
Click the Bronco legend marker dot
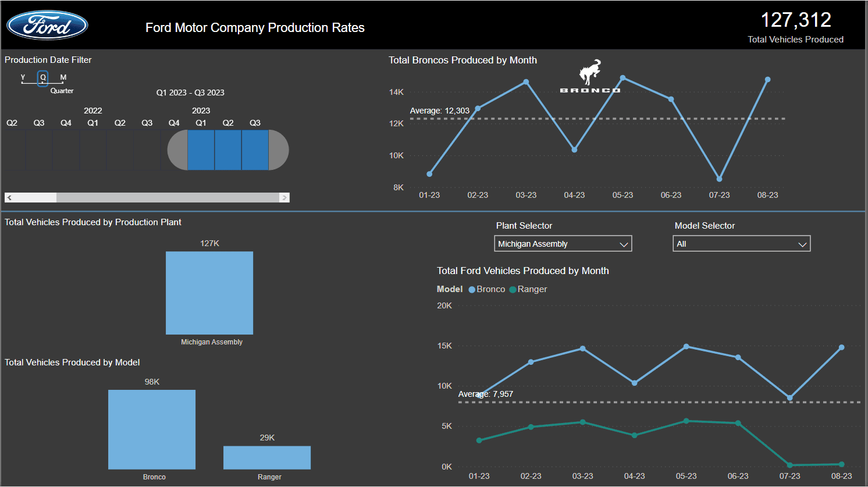click(472, 290)
